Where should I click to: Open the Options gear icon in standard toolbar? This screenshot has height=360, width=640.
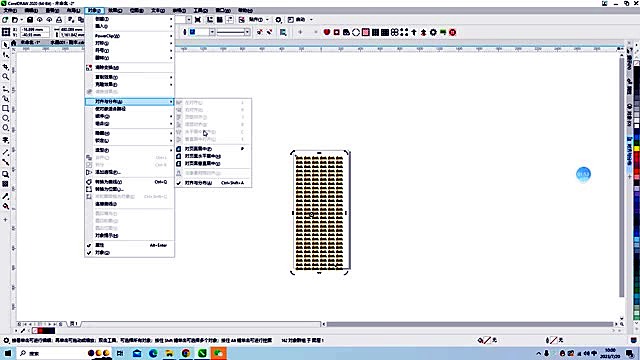click(x=278, y=20)
